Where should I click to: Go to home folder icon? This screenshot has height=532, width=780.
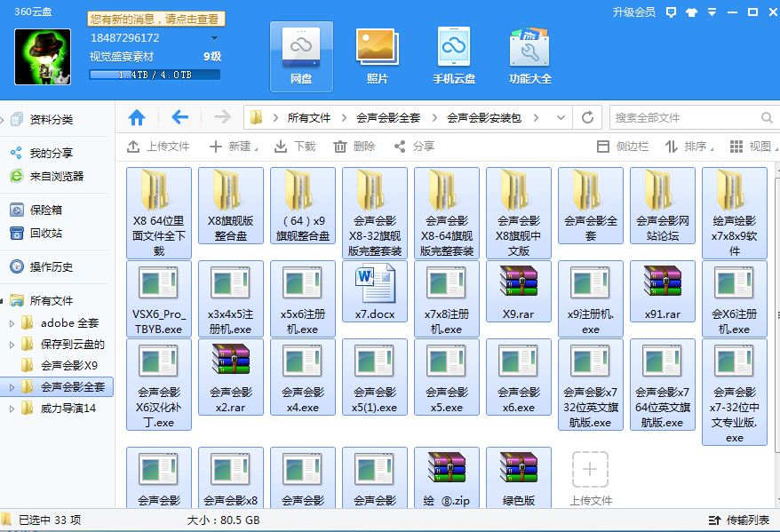coord(137,118)
